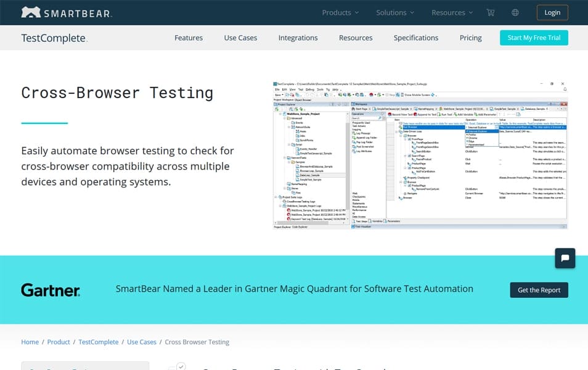Click the TestComplete product title
Screen dimensions: 588x370
tap(54, 38)
